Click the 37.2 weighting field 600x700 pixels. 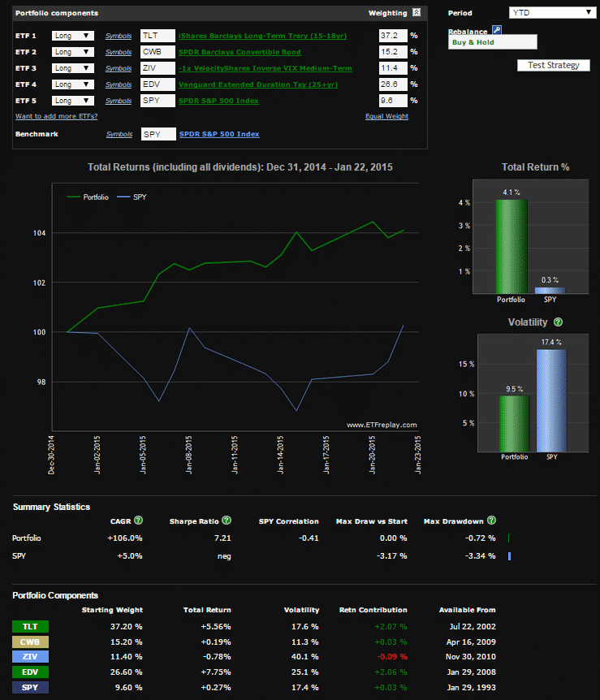click(393, 36)
